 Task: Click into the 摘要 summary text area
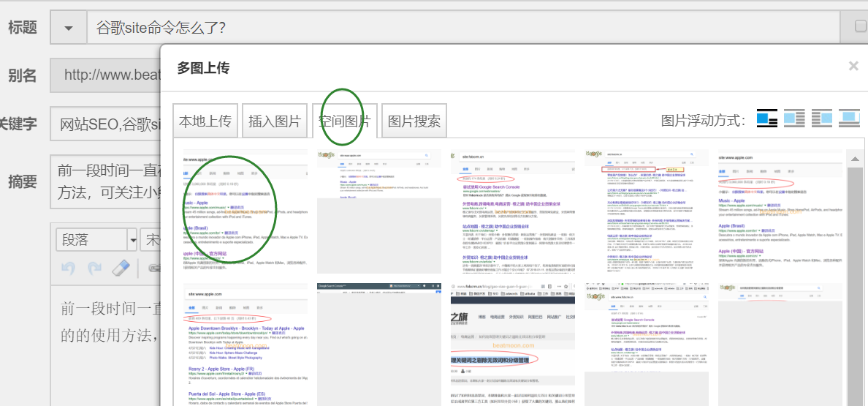pyautogui.click(x=105, y=181)
